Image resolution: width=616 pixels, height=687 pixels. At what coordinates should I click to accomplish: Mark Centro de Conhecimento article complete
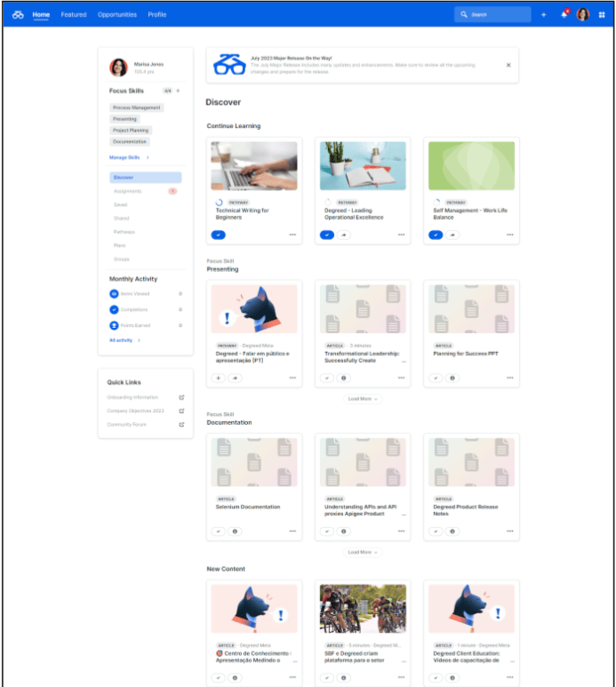coord(218,678)
